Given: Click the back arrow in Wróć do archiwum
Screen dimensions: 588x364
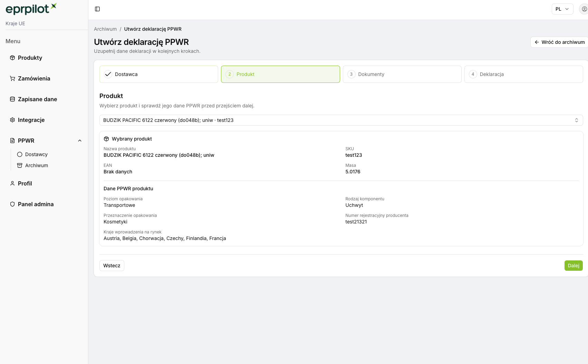Looking at the screenshot, I should 537,42.
